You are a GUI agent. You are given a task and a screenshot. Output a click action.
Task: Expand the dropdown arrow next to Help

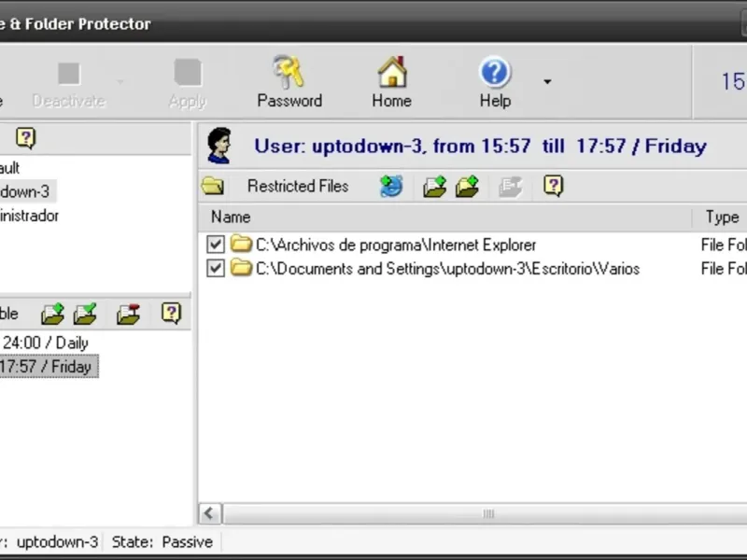(x=547, y=82)
